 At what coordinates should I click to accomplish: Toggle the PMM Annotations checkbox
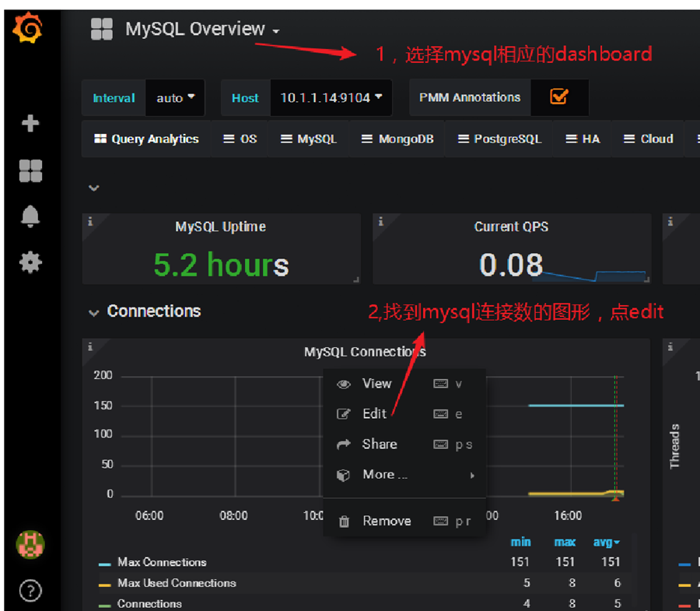[x=559, y=97]
